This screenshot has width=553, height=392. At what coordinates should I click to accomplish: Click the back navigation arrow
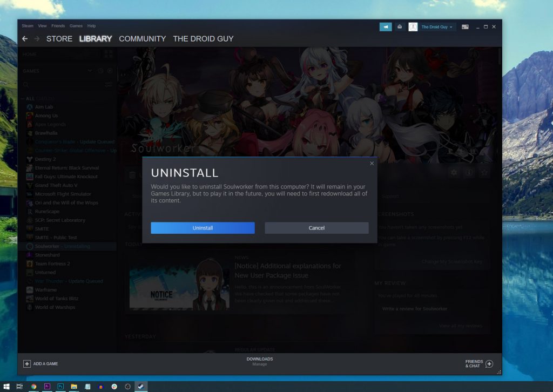(25, 39)
